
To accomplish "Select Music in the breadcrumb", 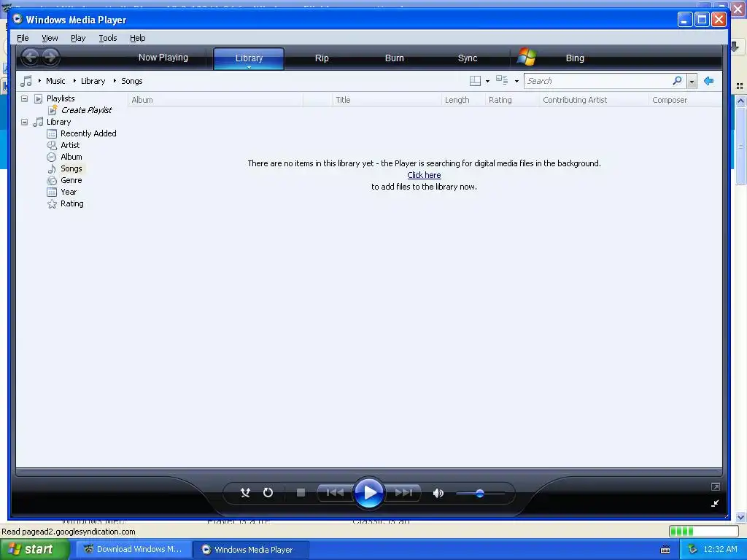I will 55,81.
